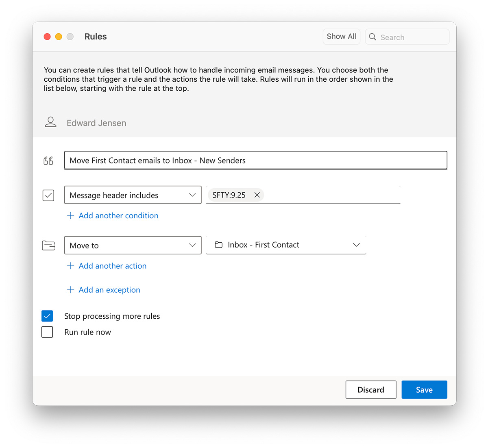This screenshot has height=448, width=488.
Task: Click the folder icon inside Inbox - First Contact selector
Action: point(218,245)
